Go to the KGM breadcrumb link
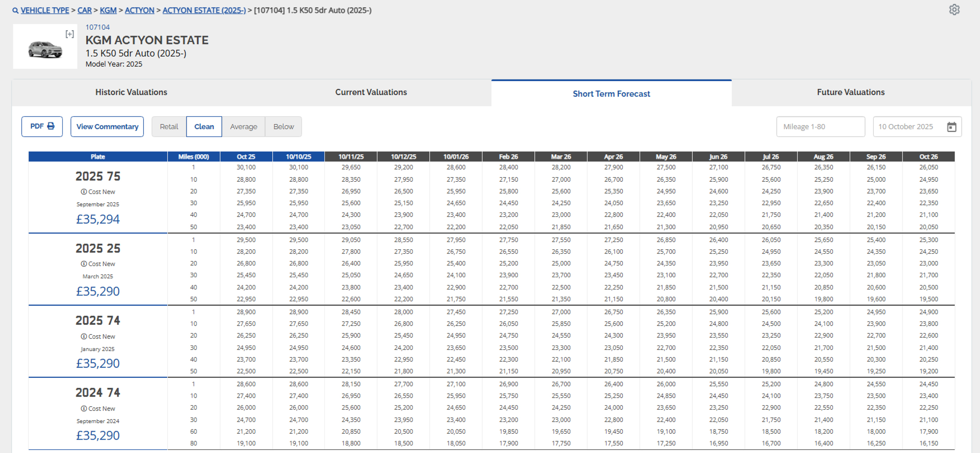This screenshot has width=980, height=453. pos(108,10)
